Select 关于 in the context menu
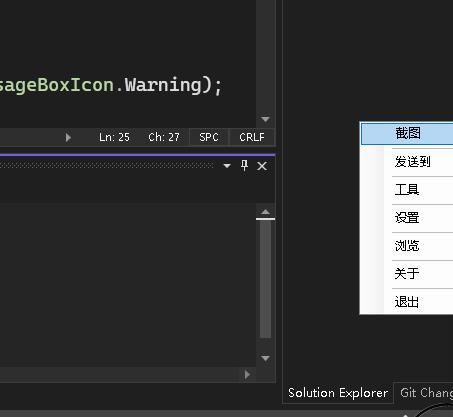 coord(407,274)
